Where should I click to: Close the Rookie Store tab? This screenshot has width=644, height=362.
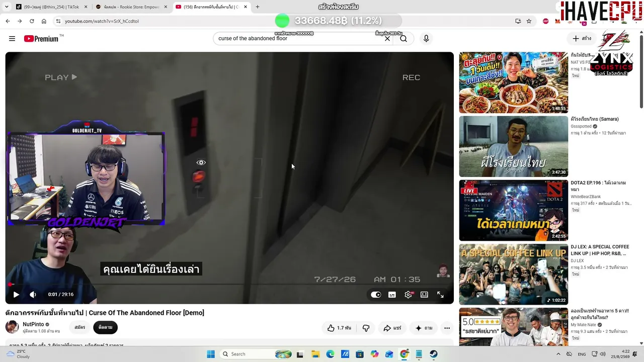166,7
